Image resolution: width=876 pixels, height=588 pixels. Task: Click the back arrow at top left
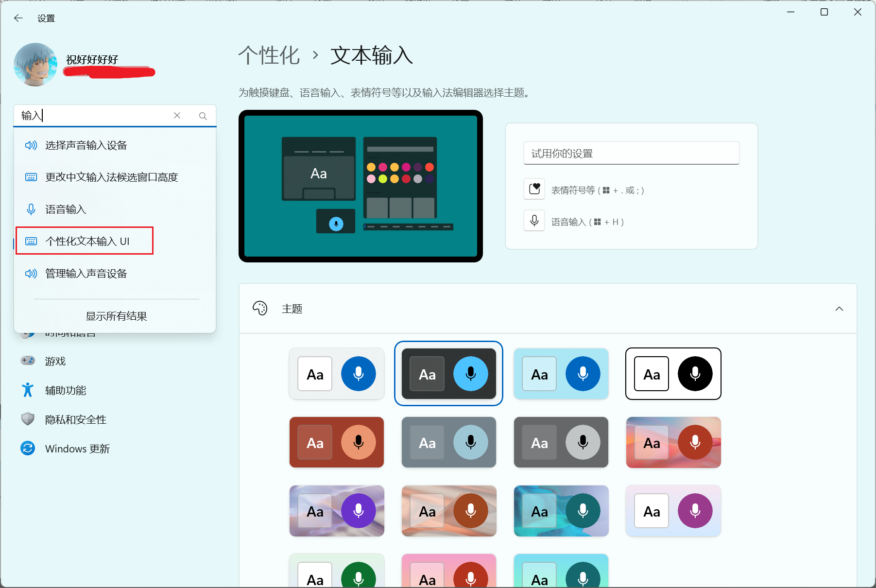point(18,17)
